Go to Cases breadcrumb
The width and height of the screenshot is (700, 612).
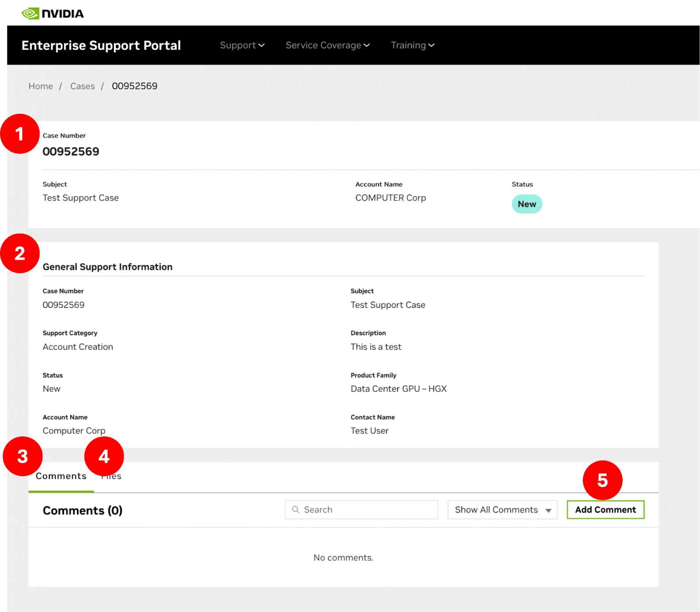(x=82, y=86)
